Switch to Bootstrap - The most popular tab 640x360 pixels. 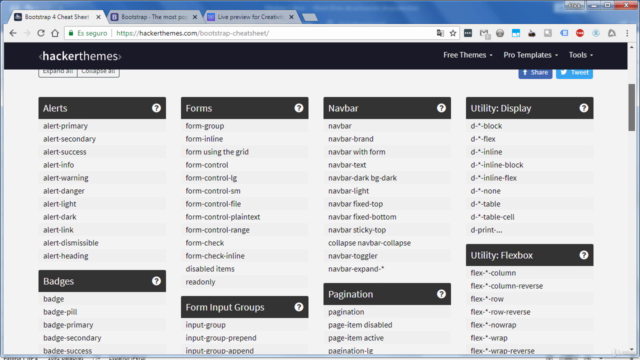click(153, 17)
